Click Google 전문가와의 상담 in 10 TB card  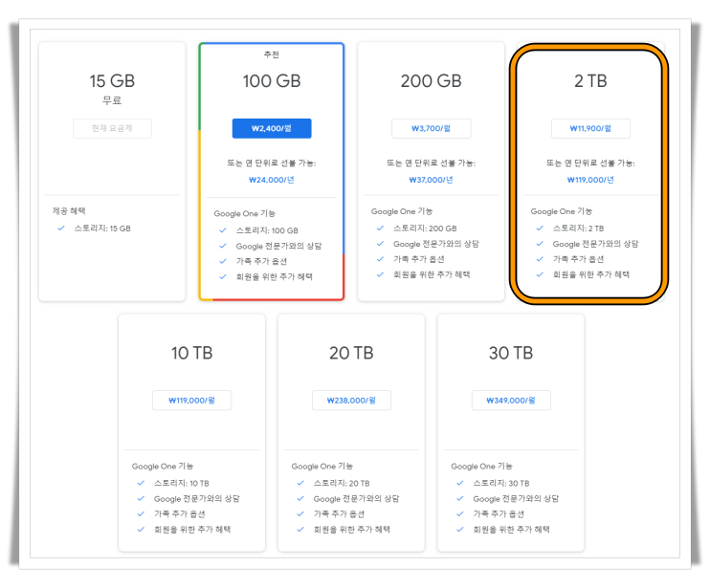196,498
